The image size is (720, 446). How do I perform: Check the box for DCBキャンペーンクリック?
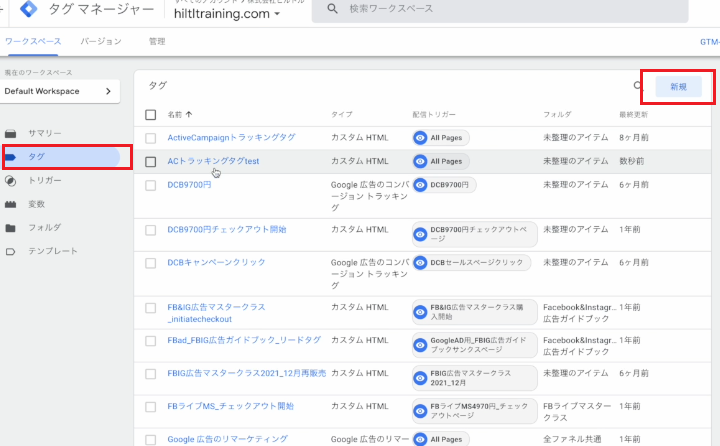tap(151, 263)
